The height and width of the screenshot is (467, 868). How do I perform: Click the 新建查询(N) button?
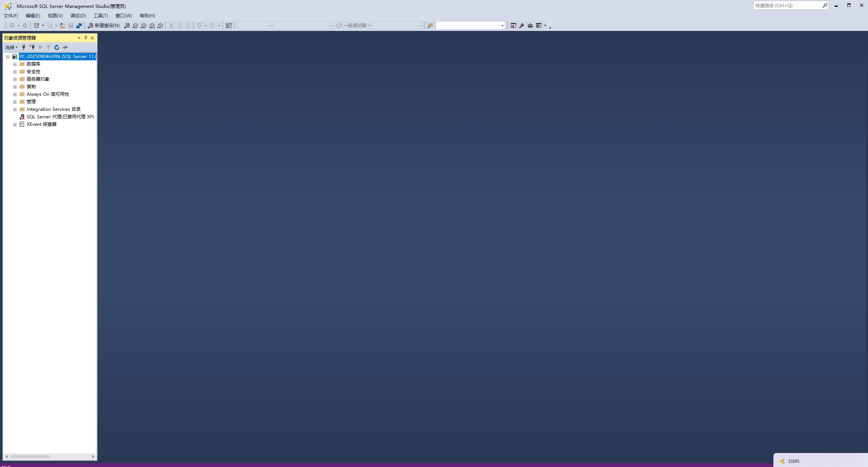pos(104,26)
